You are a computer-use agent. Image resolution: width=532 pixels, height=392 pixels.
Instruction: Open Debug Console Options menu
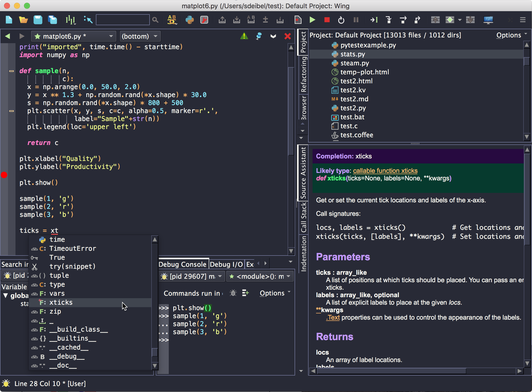pyautogui.click(x=275, y=293)
